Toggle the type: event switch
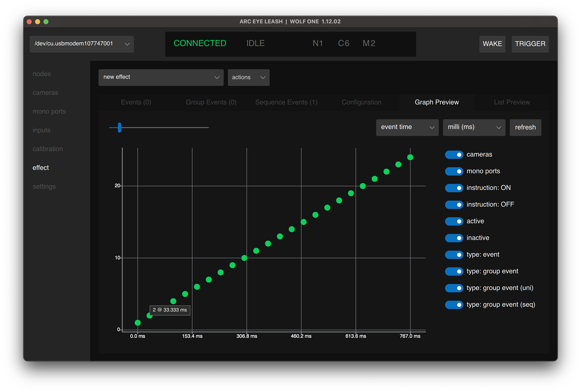 click(x=454, y=255)
